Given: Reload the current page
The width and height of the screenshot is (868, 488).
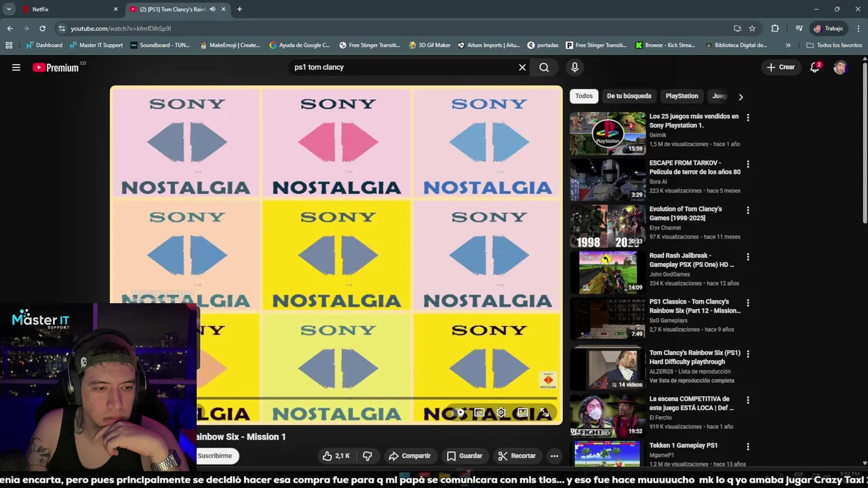Looking at the screenshot, I should [x=42, y=28].
